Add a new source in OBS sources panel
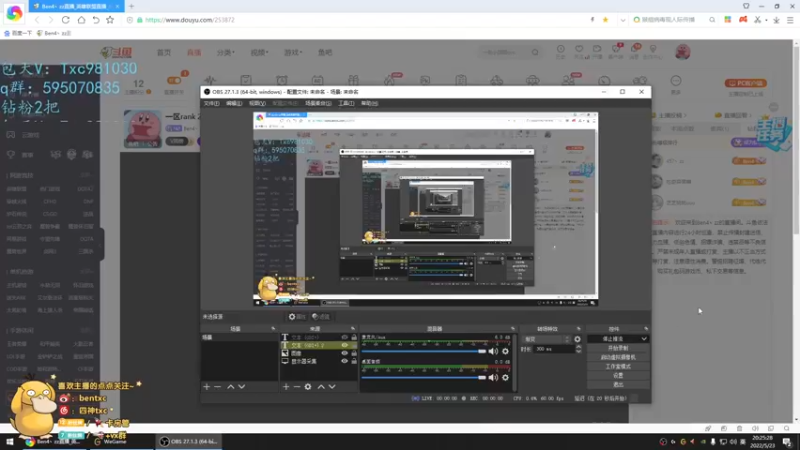Screen dimensions: 800x450 click(286, 387)
